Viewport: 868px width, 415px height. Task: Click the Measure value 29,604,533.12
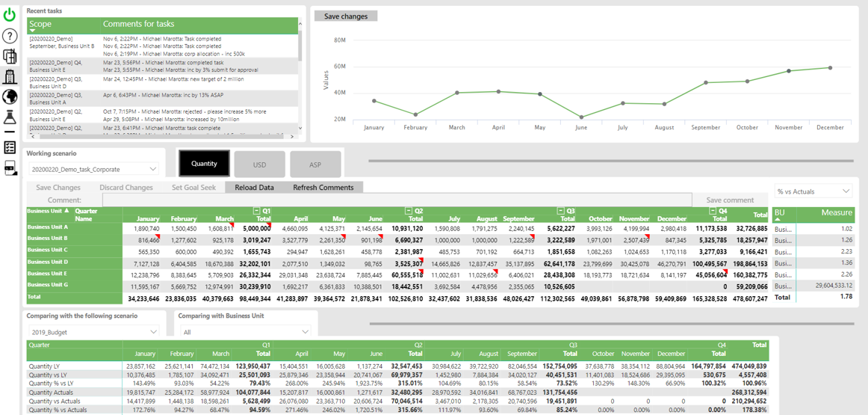coord(824,286)
